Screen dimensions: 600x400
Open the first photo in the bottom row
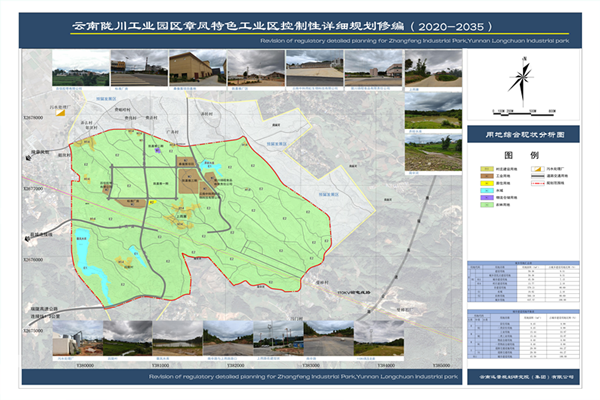(x=74, y=335)
